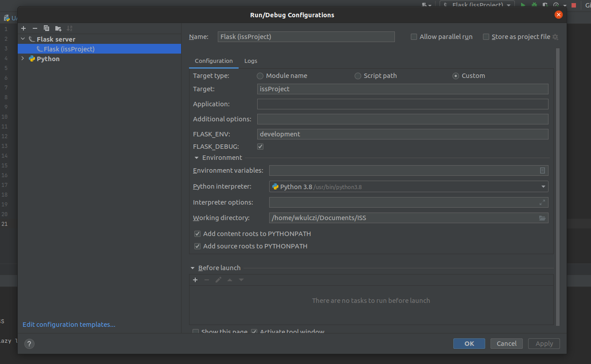Select the Python group in the tree
Screen dimensions: 591x364
coord(48,58)
